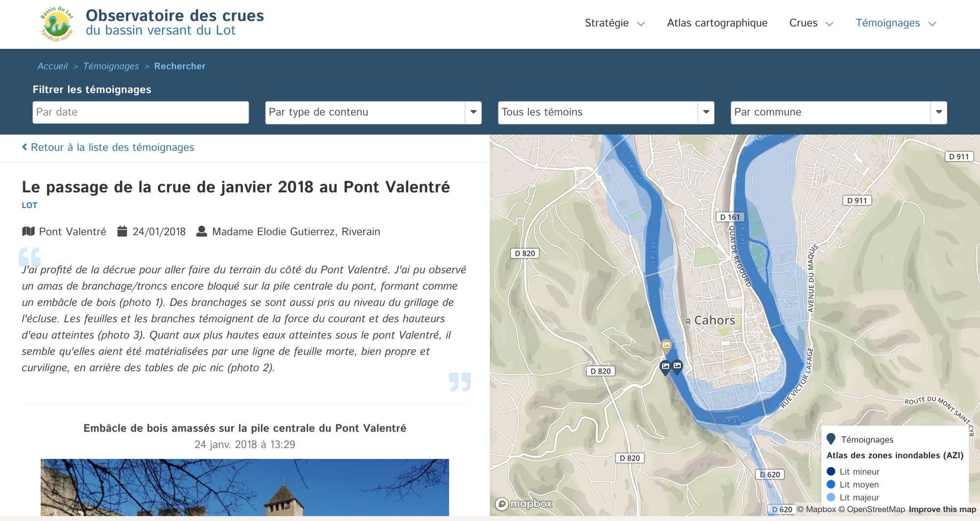Click the Cahors train station icon

pyautogui.click(x=687, y=322)
